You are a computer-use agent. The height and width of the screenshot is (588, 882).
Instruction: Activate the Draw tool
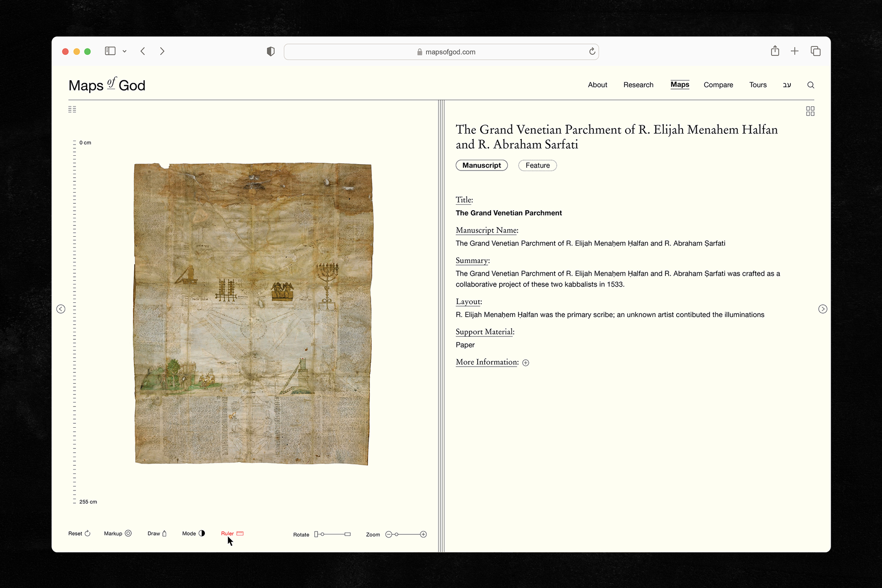click(x=156, y=534)
